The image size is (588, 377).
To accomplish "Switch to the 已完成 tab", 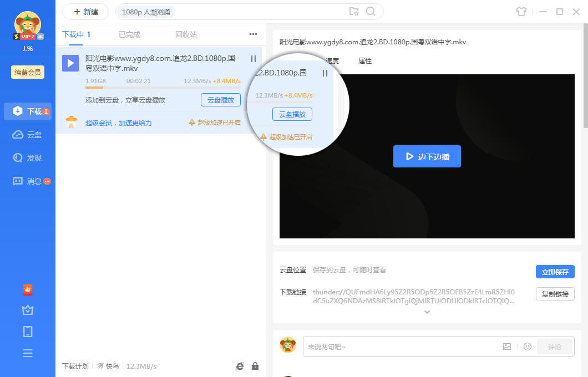I will 130,34.
